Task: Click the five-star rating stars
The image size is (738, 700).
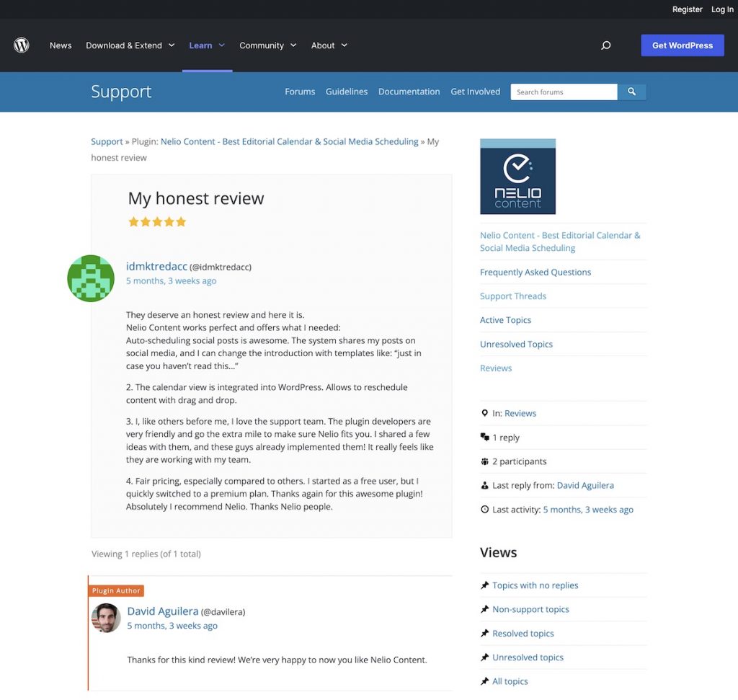Action: click(x=157, y=222)
